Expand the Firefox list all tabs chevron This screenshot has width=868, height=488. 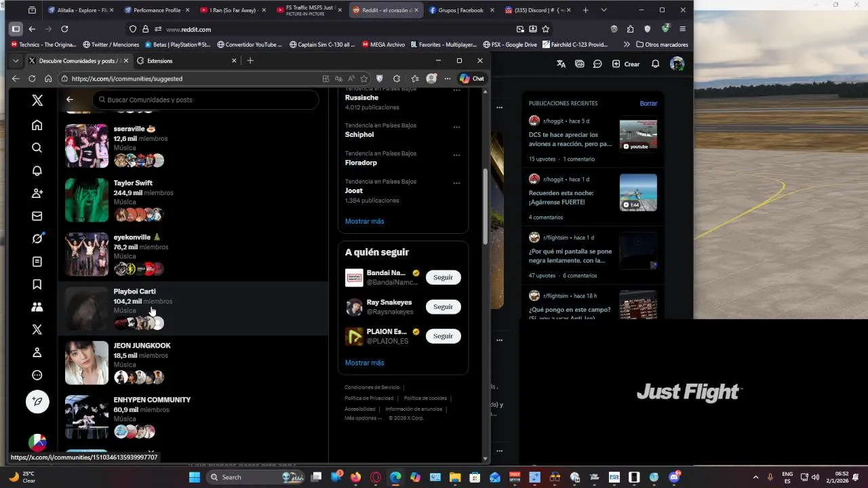tap(604, 10)
